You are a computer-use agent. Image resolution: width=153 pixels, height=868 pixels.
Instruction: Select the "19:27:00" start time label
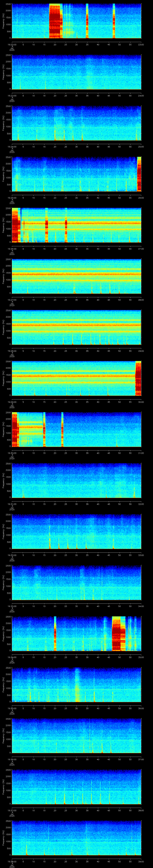(x=12, y=300)
